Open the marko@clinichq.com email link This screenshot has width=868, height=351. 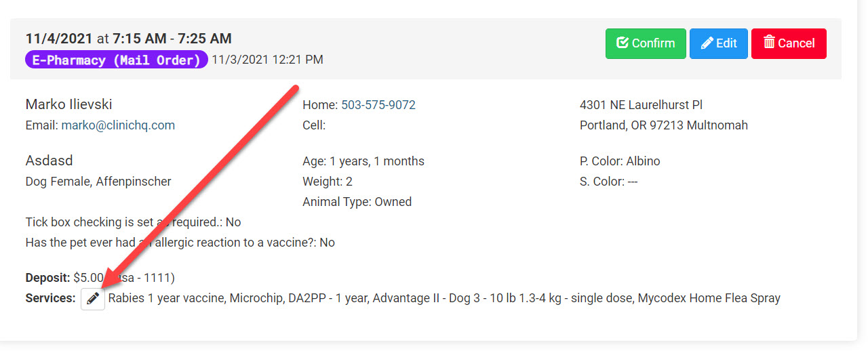pyautogui.click(x=118, y=125)
